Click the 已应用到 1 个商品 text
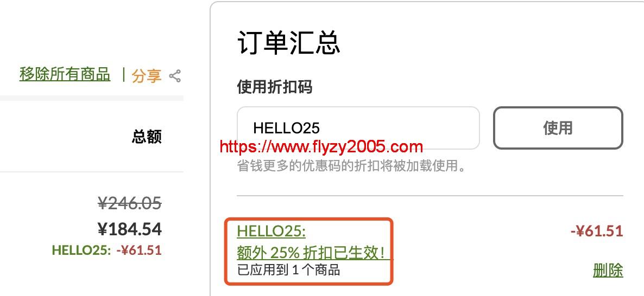This screenshot has height=296, width=644. 288,270
